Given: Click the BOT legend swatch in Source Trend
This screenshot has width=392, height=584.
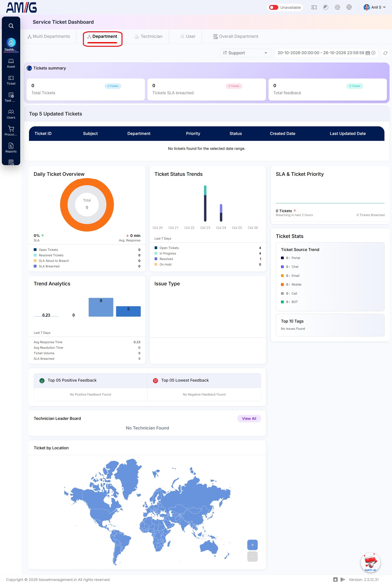Looking at the screenshot, I should click(282, 302).
